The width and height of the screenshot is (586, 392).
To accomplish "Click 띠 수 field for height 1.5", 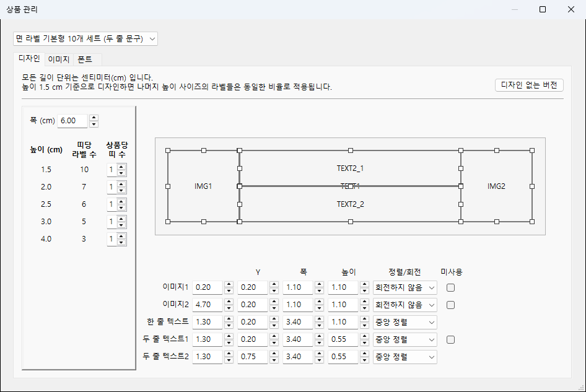I will [x=112, y=170].
